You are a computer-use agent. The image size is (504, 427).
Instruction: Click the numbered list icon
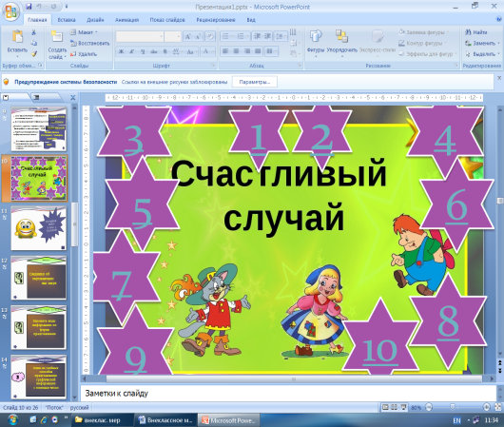point(241,36)
